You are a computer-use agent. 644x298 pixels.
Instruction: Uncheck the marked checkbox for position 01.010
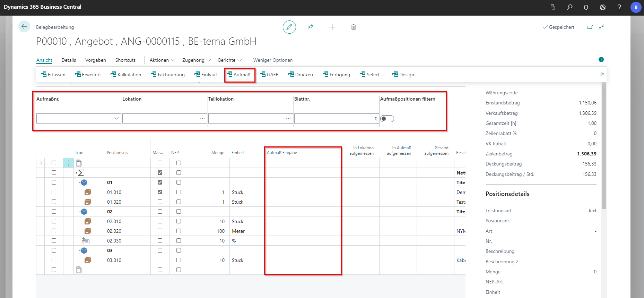(160, 192)
